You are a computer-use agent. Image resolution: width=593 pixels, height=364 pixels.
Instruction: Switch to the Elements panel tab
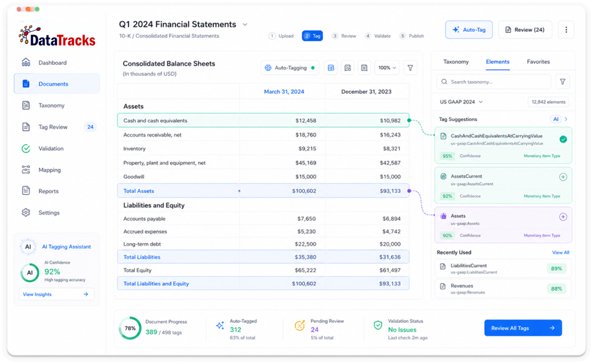497,61
